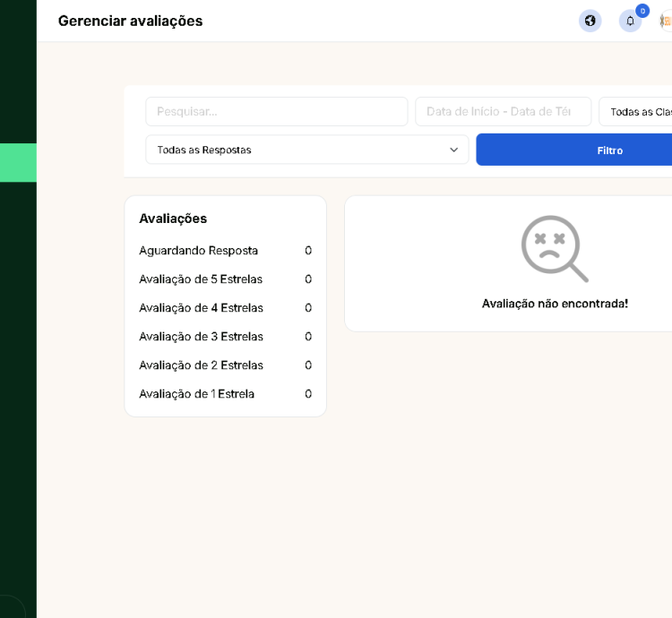Viewport: 672px width, 618px height.
Task: Open the Todas as Respostas dropdown
Action: 306,150
